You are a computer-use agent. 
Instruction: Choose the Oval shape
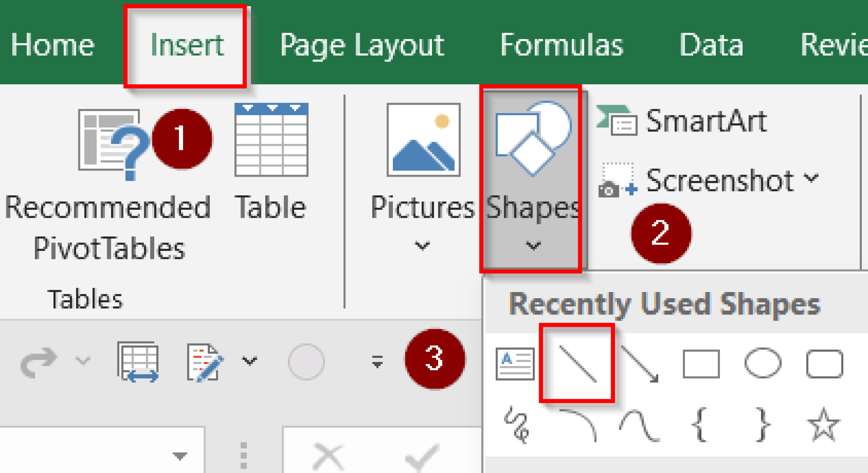763,364
